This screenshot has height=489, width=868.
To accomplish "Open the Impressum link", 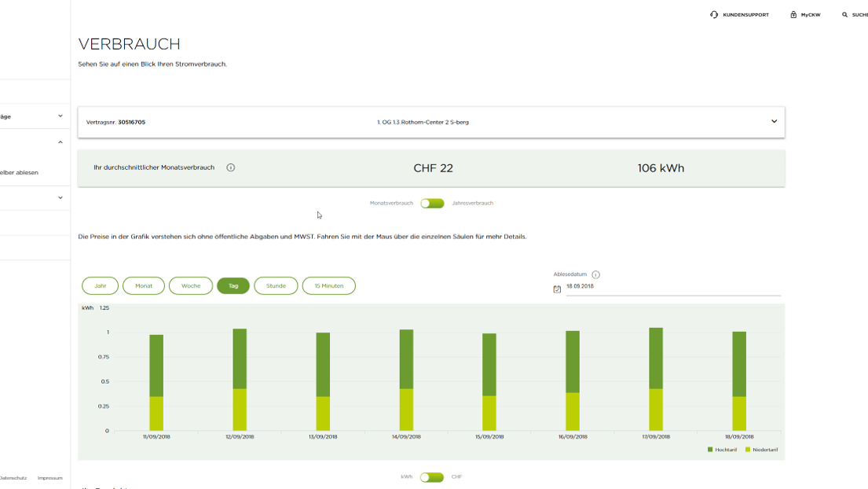I will pyautogui.click(x=49, y=478).
